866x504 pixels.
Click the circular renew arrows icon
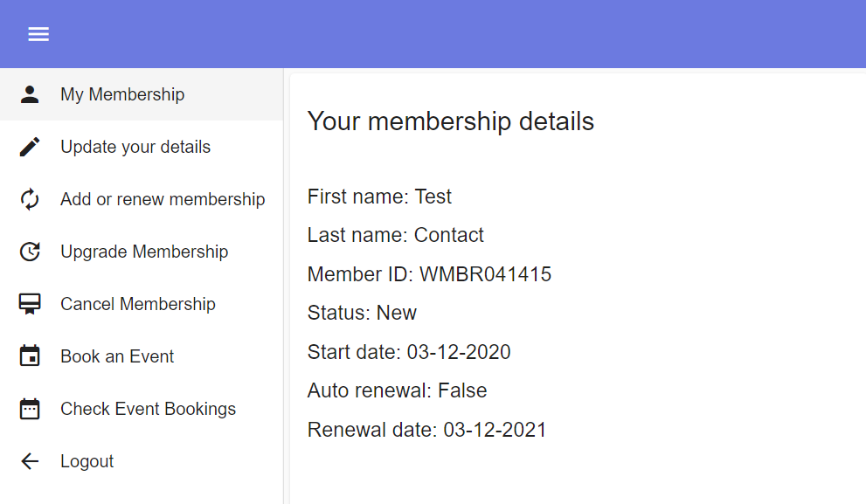[x=31, y=198]
